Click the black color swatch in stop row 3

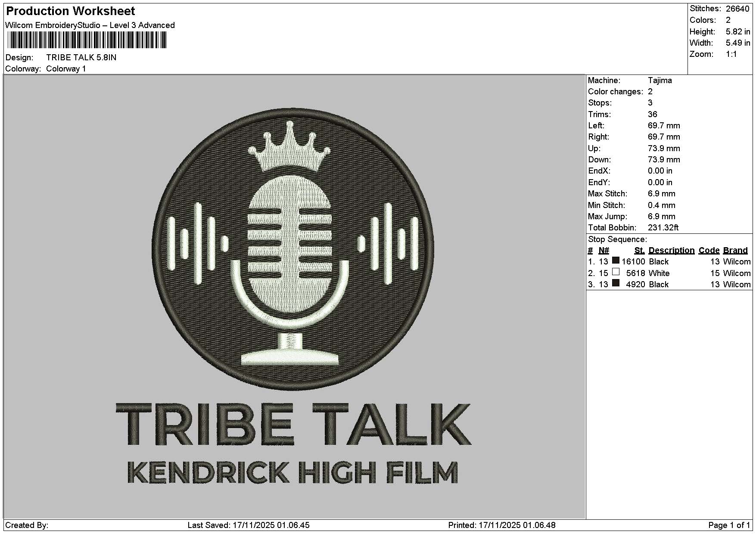pyautogui.click(x=616, y=283)
